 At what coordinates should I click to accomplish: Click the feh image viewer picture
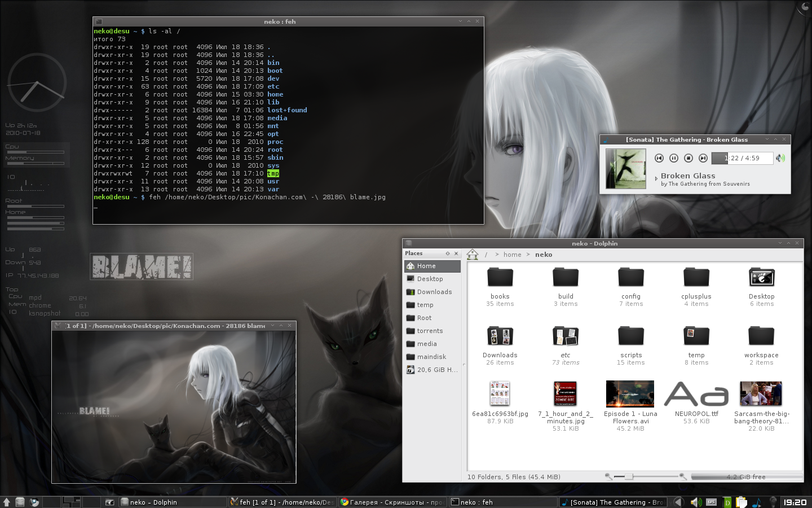pyautogui.click(x=174, y=406)
